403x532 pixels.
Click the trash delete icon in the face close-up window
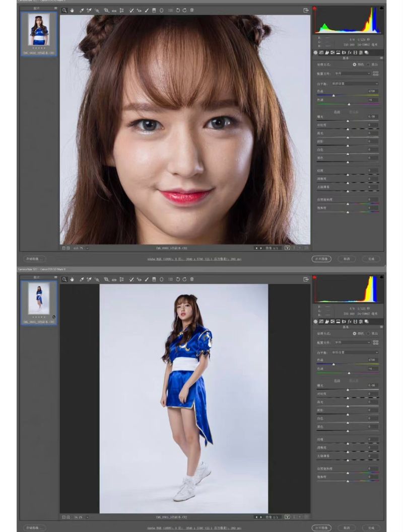pos(192,10)
